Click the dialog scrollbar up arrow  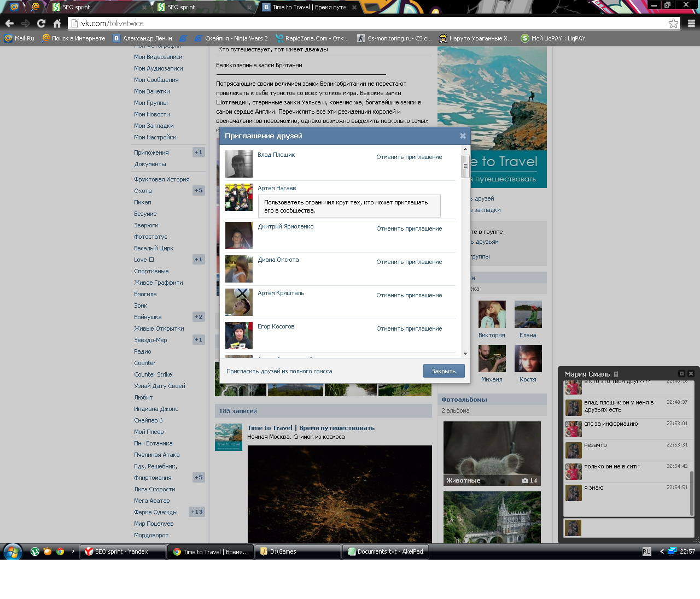(x=465, y=149)
